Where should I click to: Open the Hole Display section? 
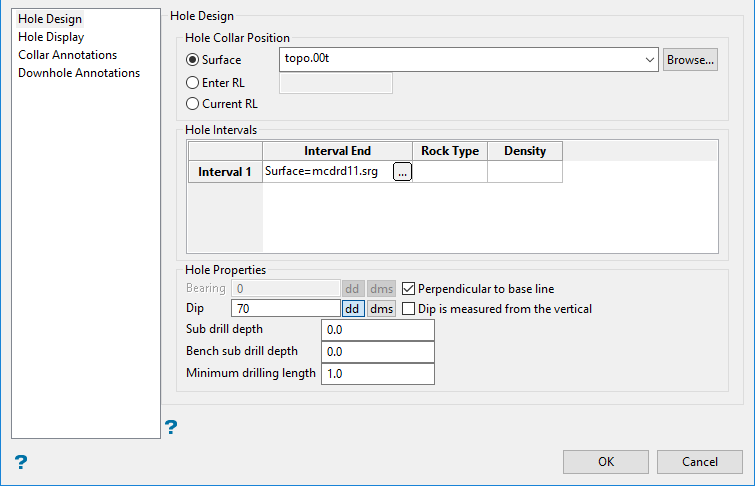[51, 37]
